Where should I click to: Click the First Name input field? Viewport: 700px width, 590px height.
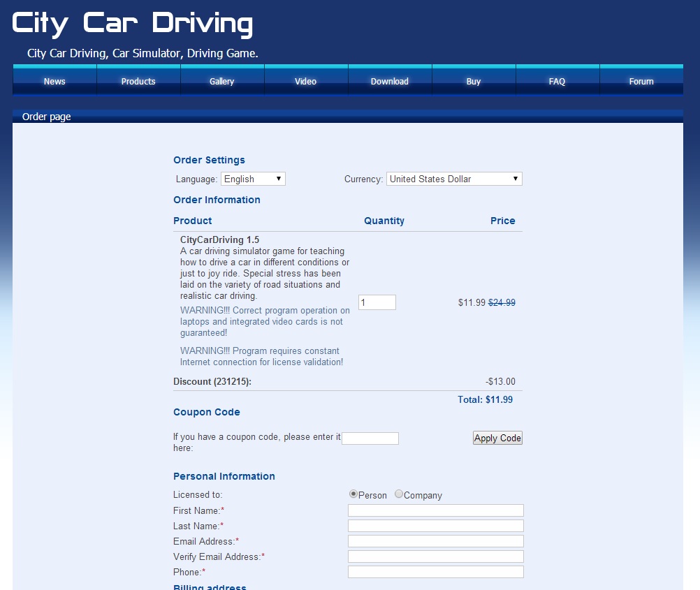(x=435, y=510)
